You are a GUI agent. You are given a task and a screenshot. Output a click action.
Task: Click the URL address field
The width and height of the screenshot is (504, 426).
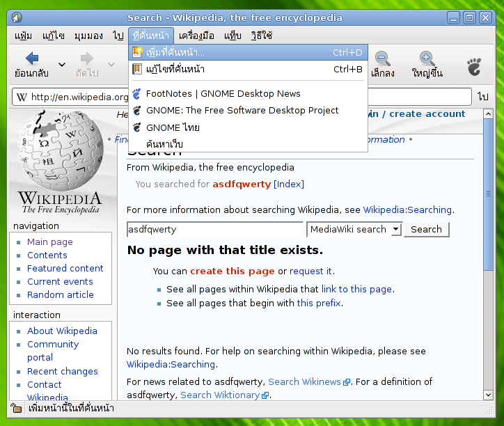242,97
